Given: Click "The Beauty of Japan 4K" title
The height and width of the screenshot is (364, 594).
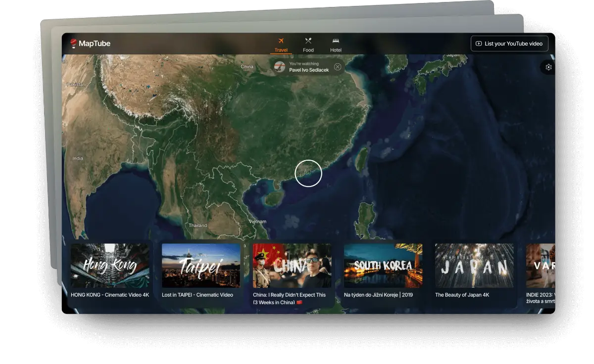Looking at the screenshot, I should [x=462, y=295].
